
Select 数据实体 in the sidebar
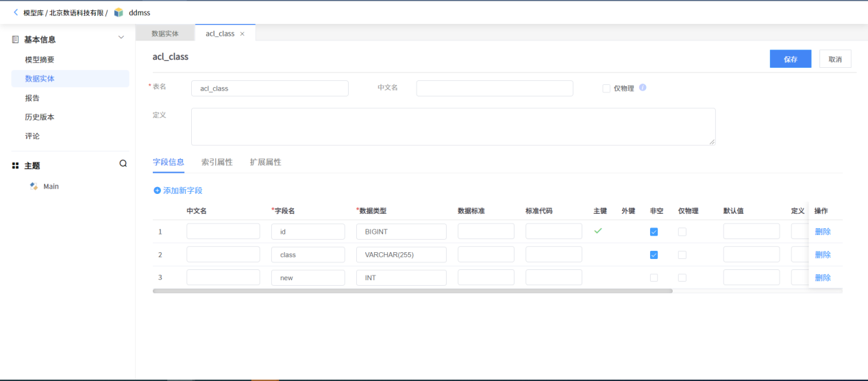point(70,79)
